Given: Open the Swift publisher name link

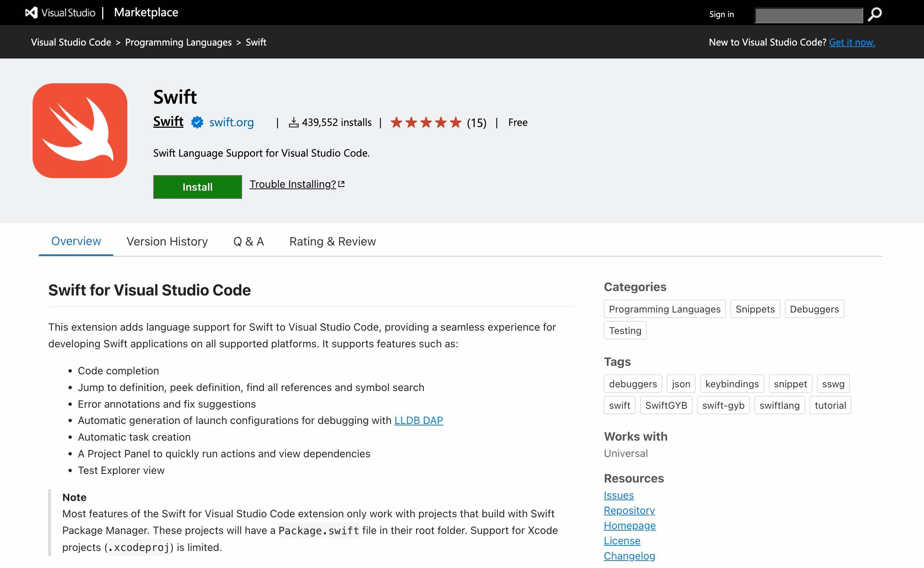Looking at the screenshot, I should [168, 122].
